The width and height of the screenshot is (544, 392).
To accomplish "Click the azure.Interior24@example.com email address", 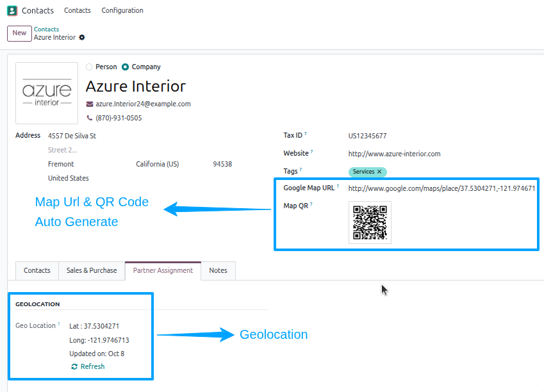I will coord(144,104).
